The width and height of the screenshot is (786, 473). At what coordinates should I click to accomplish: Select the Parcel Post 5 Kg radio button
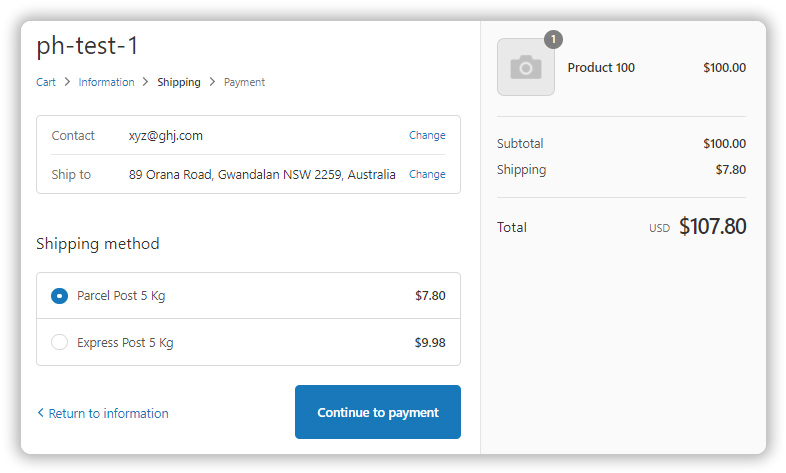point(59,296)
